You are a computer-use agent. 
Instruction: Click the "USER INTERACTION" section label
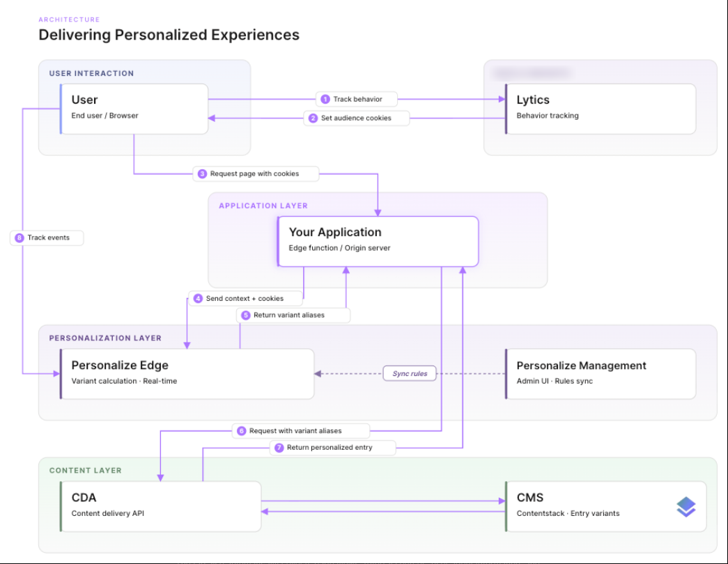(91, 73)
